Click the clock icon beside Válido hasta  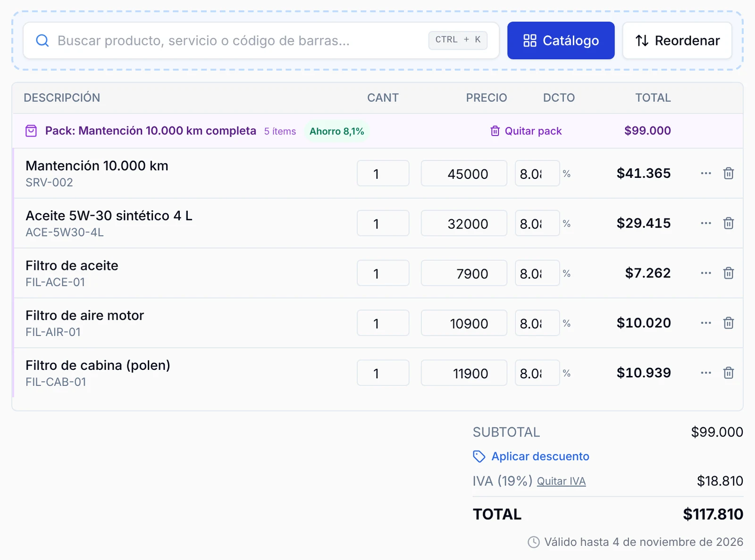point(533,542)
